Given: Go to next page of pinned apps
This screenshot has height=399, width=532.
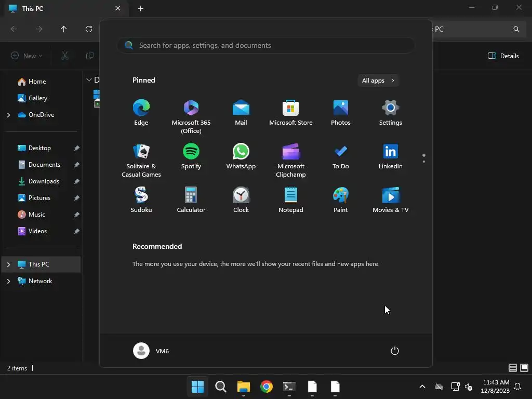Looking at the screenshot, I should click(424, 162).
